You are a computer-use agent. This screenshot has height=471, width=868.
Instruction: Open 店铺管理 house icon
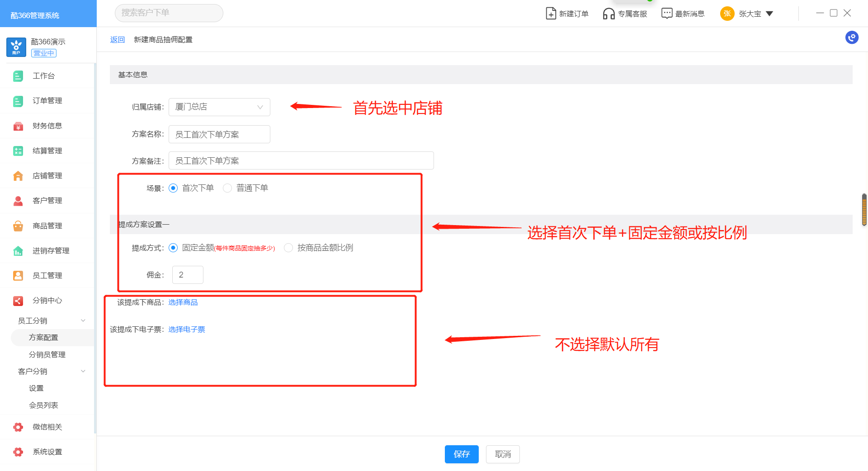(18, 176)
